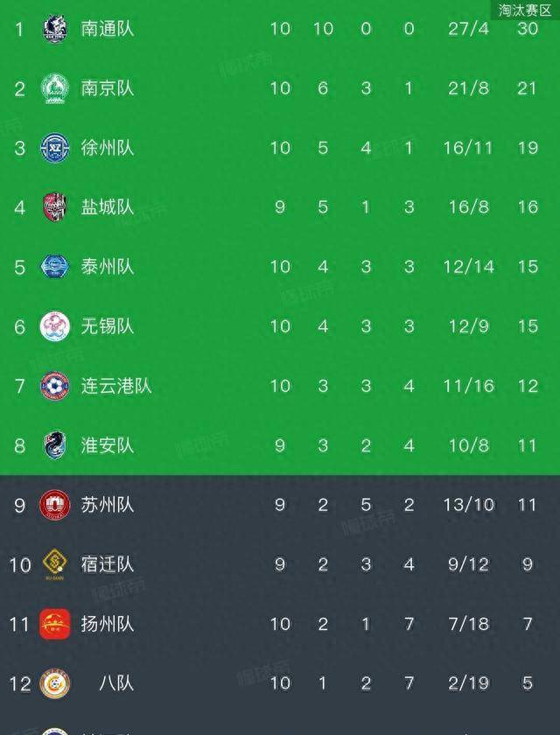The image size is (560, 735).
Task: Tap the 宿迁队 gold diamond logo
Action: tap(55, 563)
